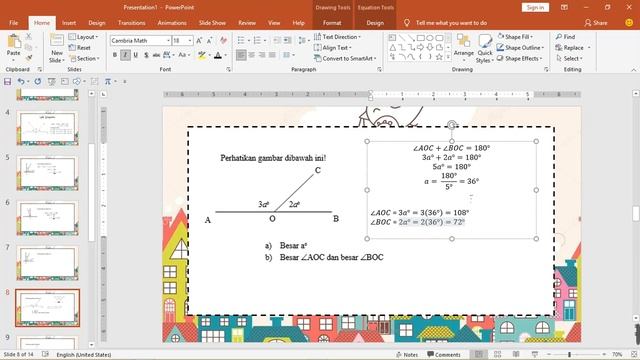Image resolution: width=640 pixels, height=360 pixels.
Task: Open the File tab
Action: point(13,23)
